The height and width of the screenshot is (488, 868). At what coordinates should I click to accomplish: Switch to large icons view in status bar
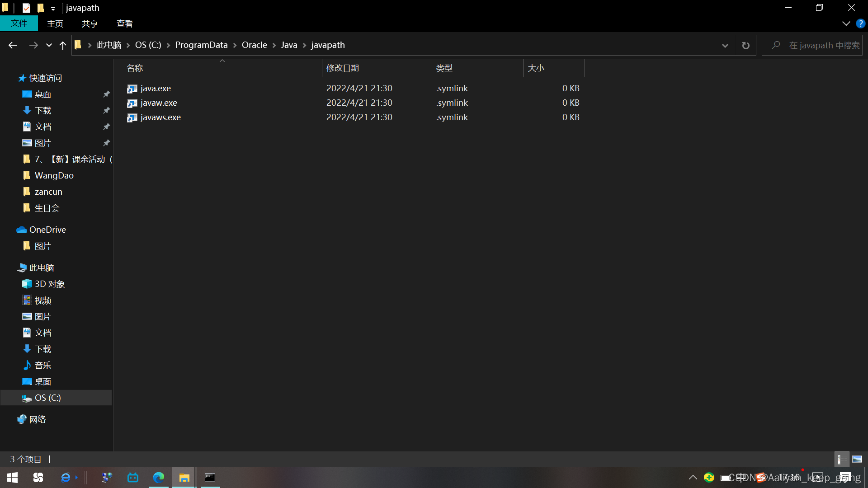pyautogui.click(x=857, y=460)
